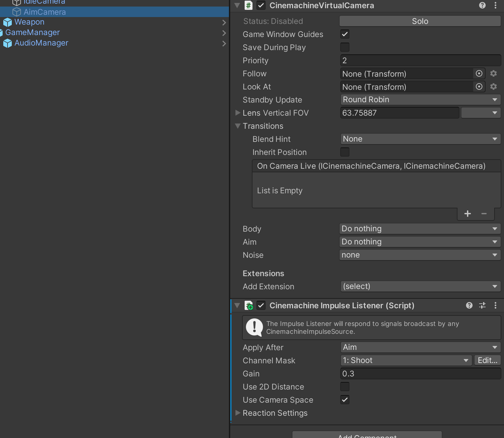Image resolution: width=504 pixels, height=438 pixels.
Task: Click the Status: Disabled label
Action: click(x=273, y=21)
